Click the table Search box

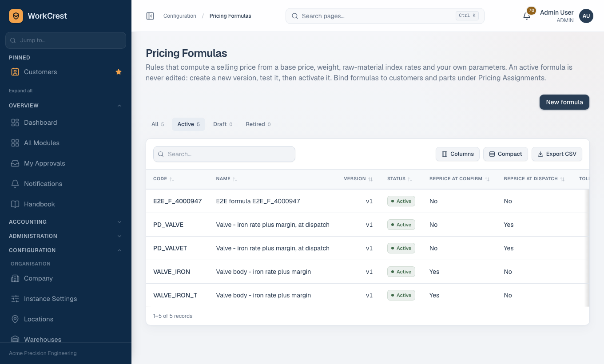tap(224, 154)
